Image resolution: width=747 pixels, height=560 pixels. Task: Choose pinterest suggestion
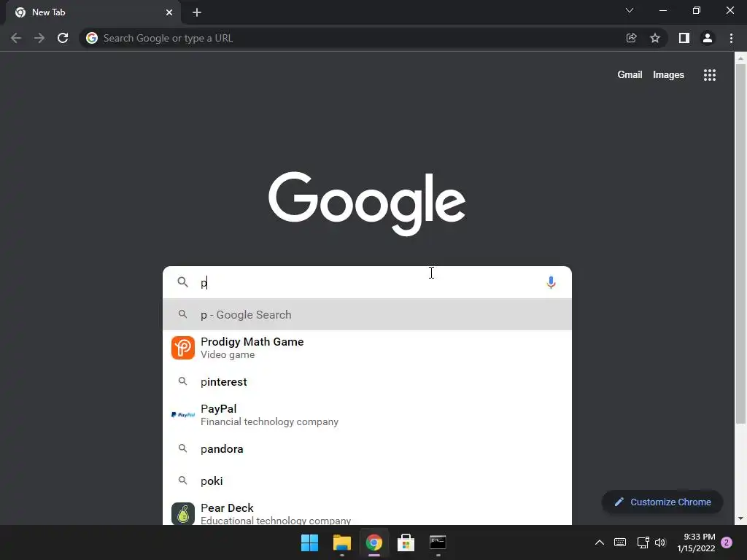coord(368,382)
